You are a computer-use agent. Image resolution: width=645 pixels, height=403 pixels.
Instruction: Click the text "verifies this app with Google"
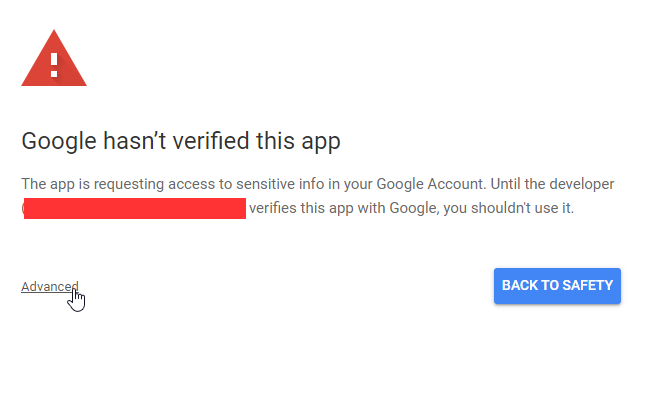click(341, 209)
